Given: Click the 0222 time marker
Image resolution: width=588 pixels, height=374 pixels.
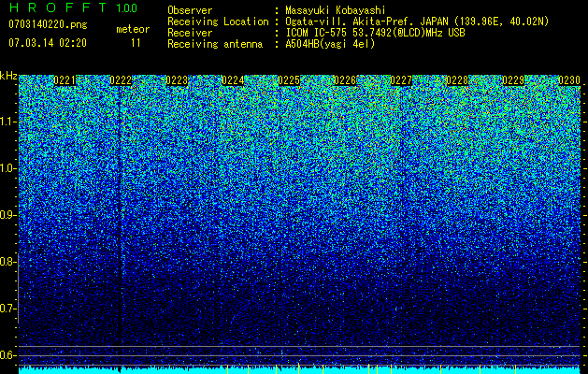Looking at the screenshot, I should click(x=121, y=80).
